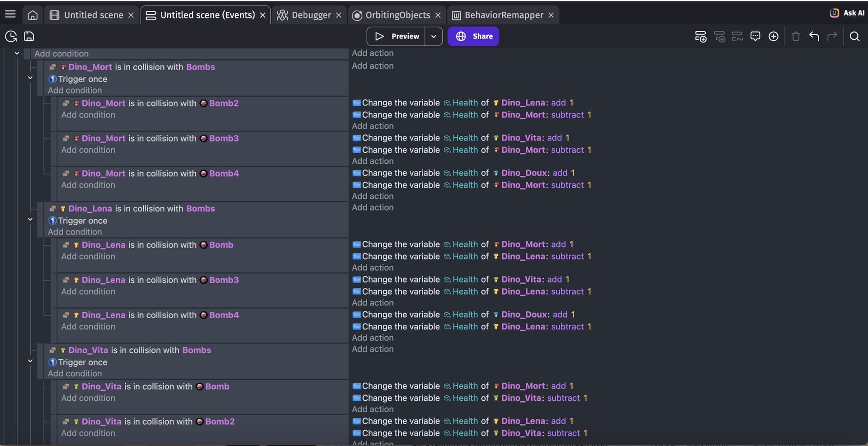This screenshot has width=868, height=446.
Task: Collapse the Dino_Vita Bombs collision event
Action: click(30, 361)
